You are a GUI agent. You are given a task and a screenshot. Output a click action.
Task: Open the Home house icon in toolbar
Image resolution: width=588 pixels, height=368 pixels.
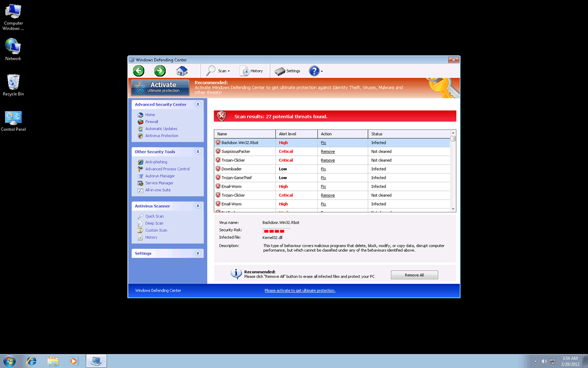pos(182,71)
